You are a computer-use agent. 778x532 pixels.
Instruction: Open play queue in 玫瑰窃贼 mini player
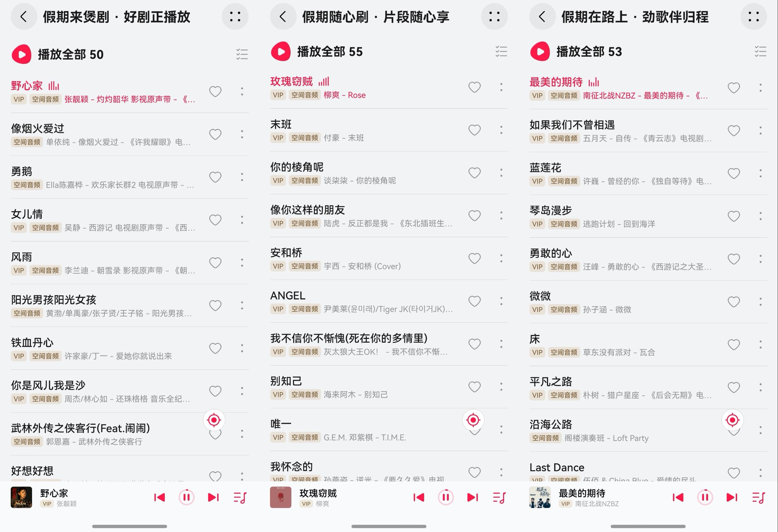[499, 497]
